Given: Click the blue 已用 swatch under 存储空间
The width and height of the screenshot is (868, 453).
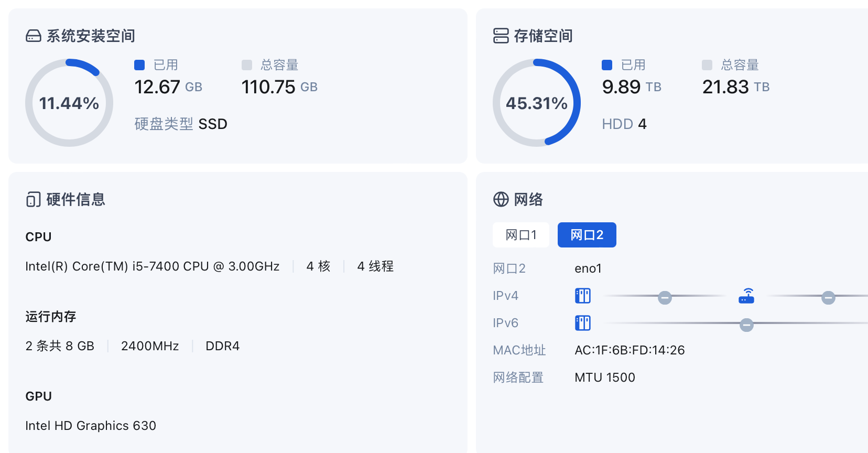Looking at the screenshot, I should pos(607,65).
